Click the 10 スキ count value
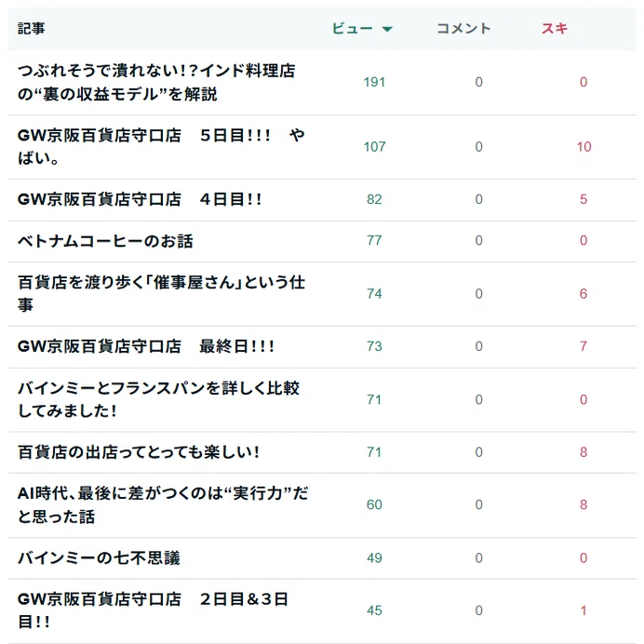This screenshot has height=644, width=644. pyautogui.click(x=584, y=147)
